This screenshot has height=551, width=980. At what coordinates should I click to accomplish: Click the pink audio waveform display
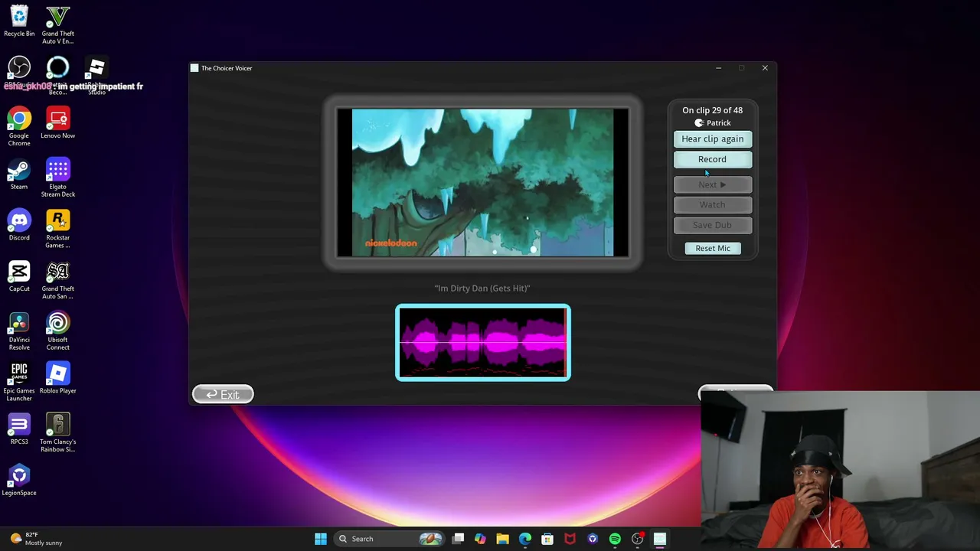[483, 342]
